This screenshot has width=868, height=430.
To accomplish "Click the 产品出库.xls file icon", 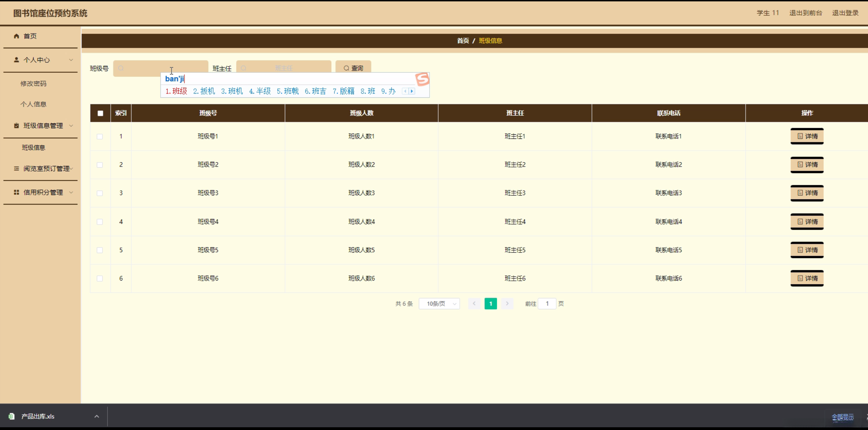I will [x=12, y=416].
